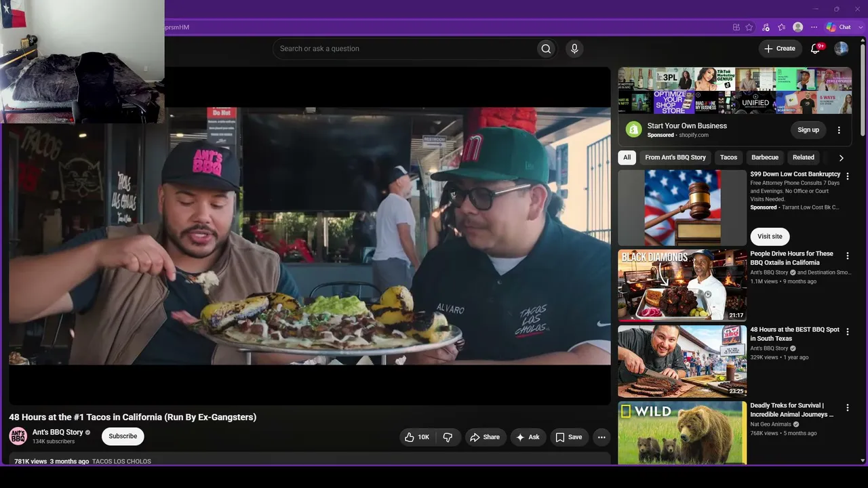The image size is (868, 488).
Task: Click the 48 Hours at #1 Tacos title
Action: pos(133,418)
